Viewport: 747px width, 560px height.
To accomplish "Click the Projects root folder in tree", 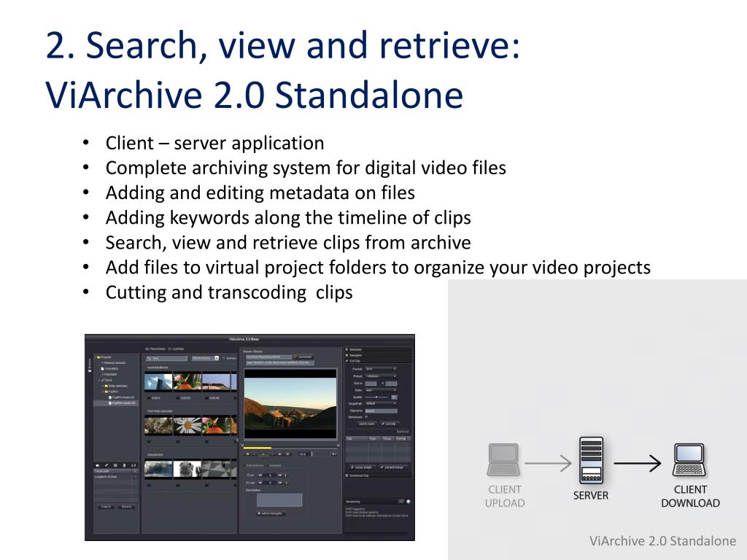I will tap(104, 357).
